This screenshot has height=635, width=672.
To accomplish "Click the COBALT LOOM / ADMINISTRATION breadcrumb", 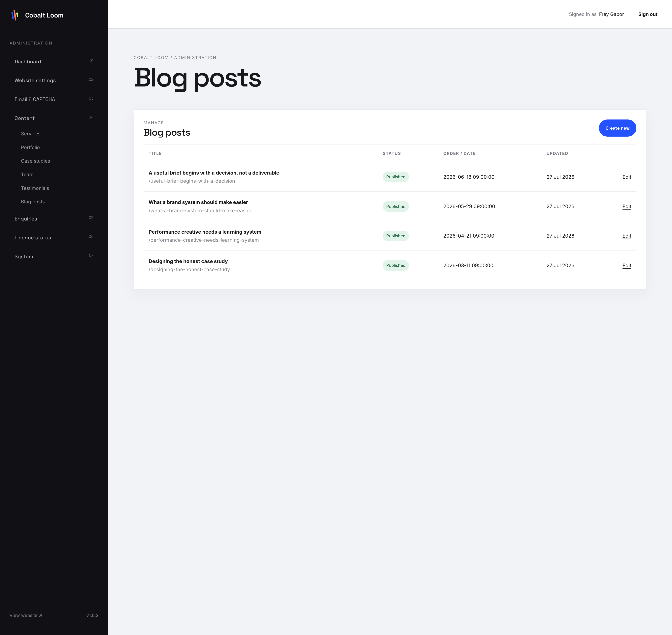I will pyautogui.click(x=175, y=57).
